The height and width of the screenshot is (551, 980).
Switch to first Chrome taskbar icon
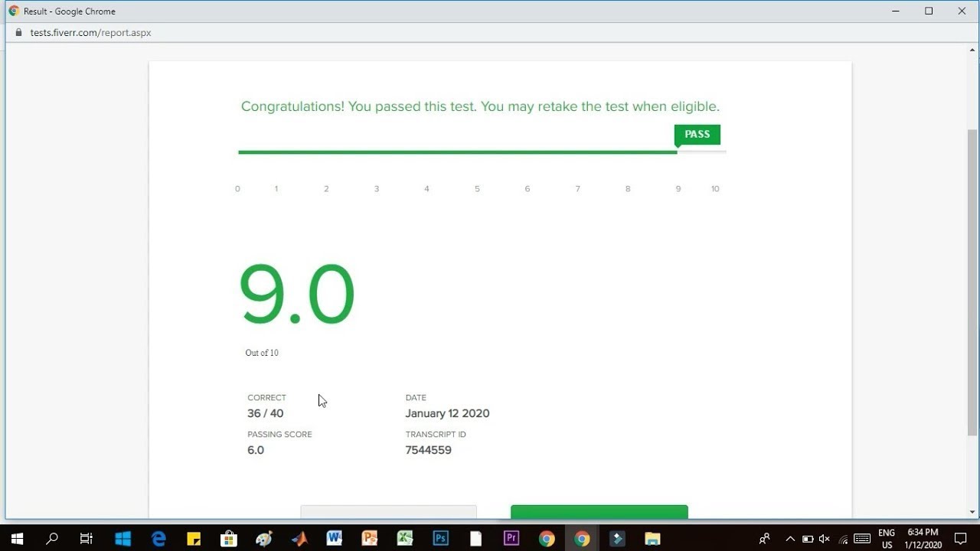tap(547, 538)
